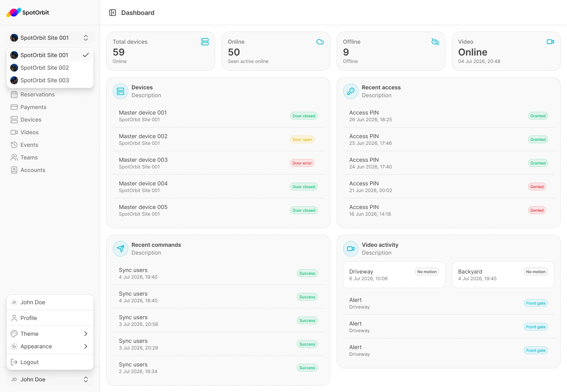Click the Total devices server icon
Image resolution: width=567 pixels, height=392 pixels.
click(205, 42)
